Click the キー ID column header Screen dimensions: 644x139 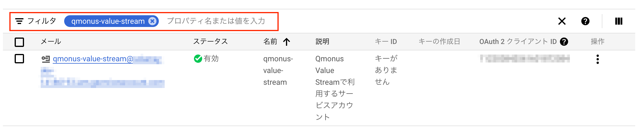coord(386,42)
